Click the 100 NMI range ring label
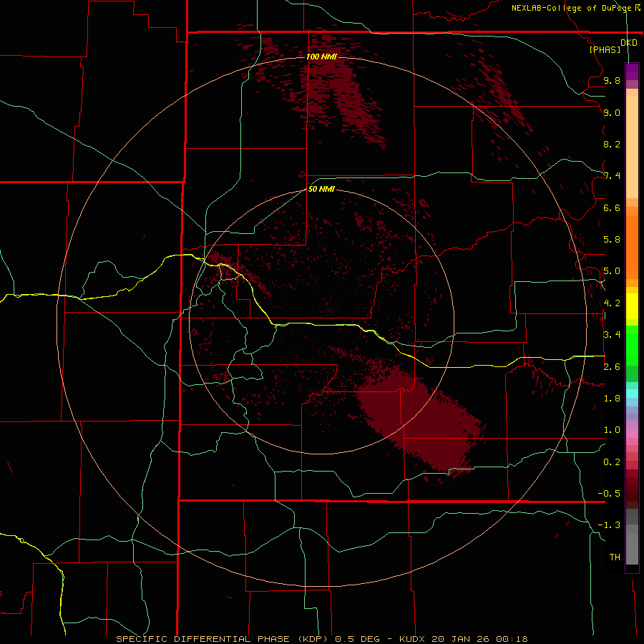This screenshot has width=644, height=644. click(x=321, y=57)
